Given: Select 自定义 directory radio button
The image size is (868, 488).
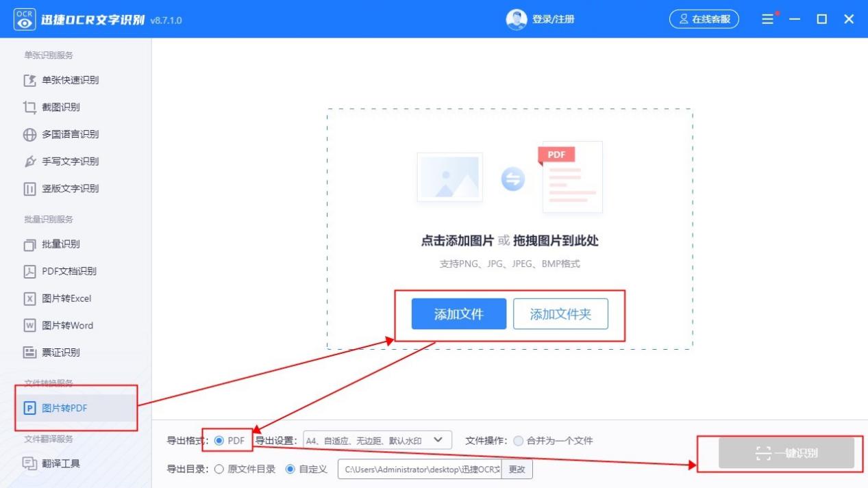Looking at the screenshot, I should coord(290,469).
